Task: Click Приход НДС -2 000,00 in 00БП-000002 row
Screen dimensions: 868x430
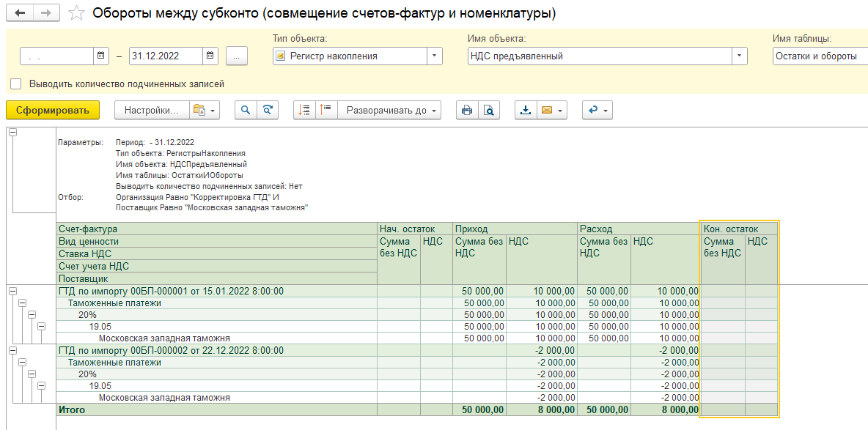Action: [541, 350]
